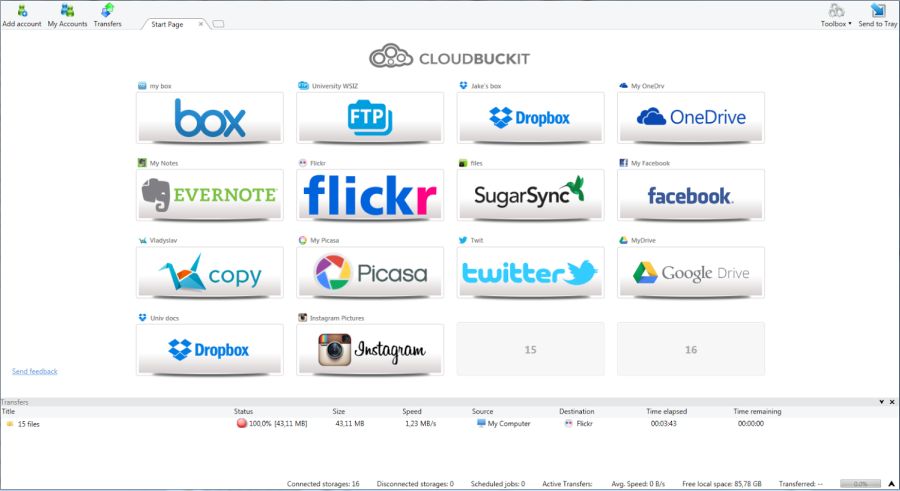Screen dimensions: 900x491
Task: Open My Accounts from the toolbar
Action: tap(67, 16)
